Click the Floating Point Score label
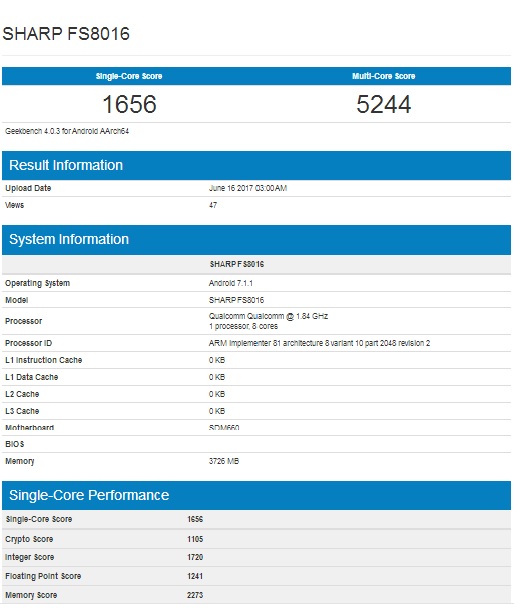The image size is (514, 614). [43, 576]
